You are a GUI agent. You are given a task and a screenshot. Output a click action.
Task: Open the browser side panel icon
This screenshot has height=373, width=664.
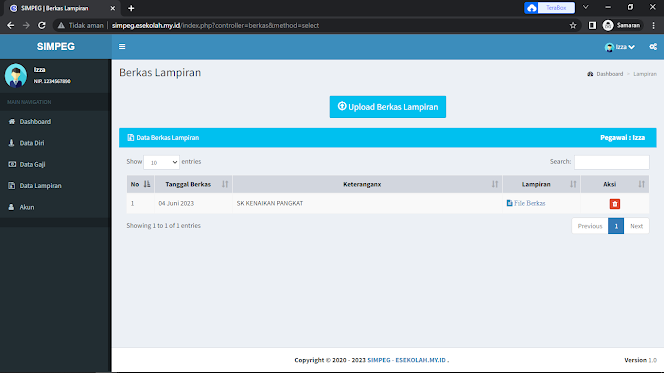592,25
